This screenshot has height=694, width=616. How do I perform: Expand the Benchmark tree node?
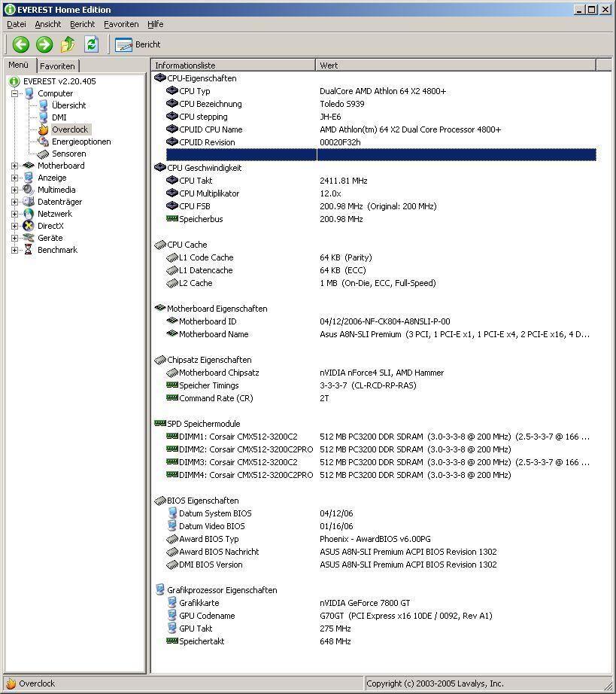click(x=14, y=250)
